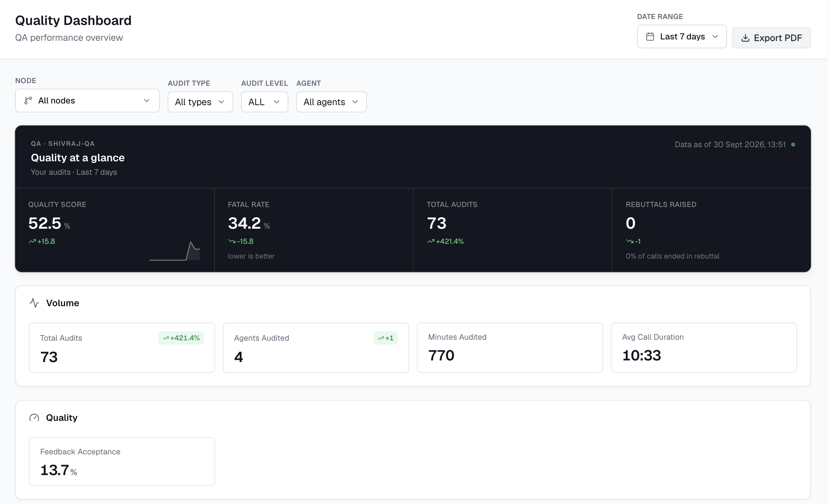Screen dimensions: 828x504
Task: Click the Quality section gauge icon
Action: (x=34, y=418)
